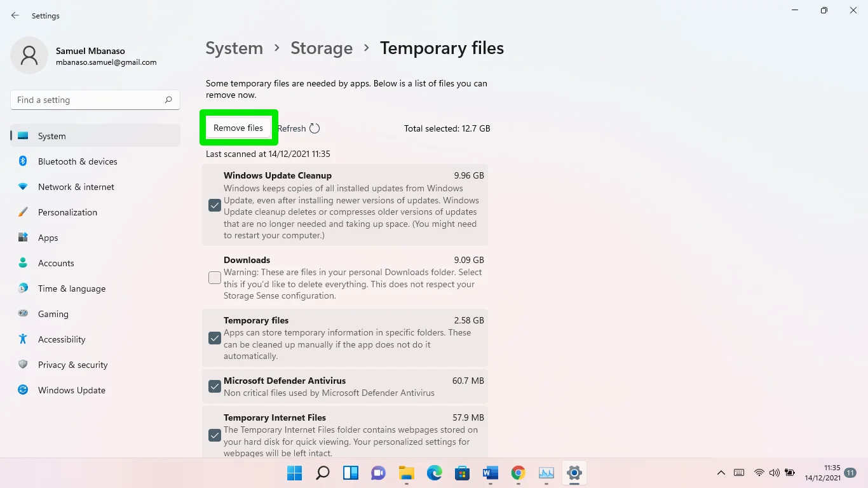Uncheck the Temporary files checkbox
Screen dimensions: 868x488
pos(215,338)
